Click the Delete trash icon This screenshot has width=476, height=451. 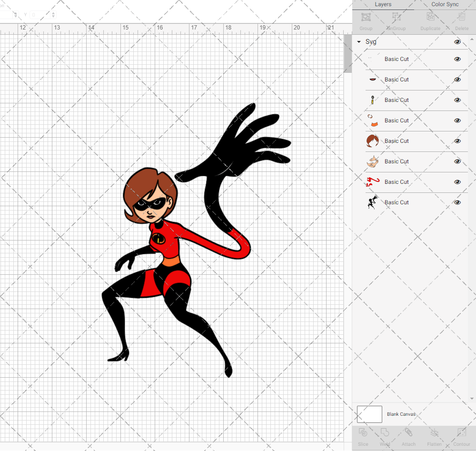click(462, 17)
